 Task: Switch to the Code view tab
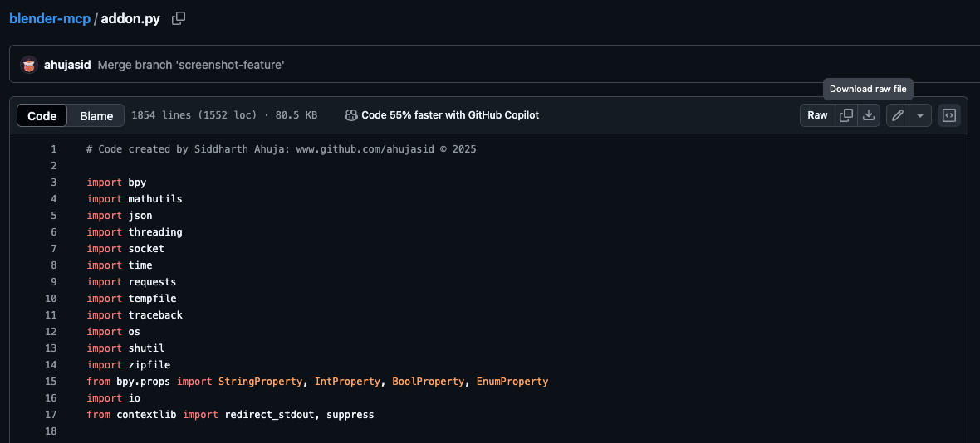pos(42,116)
